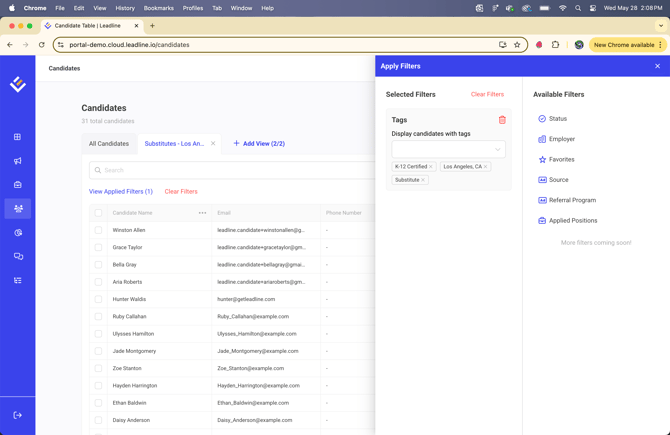Open a new Chrome tab
670x435 pixels.
click(152, 26)
